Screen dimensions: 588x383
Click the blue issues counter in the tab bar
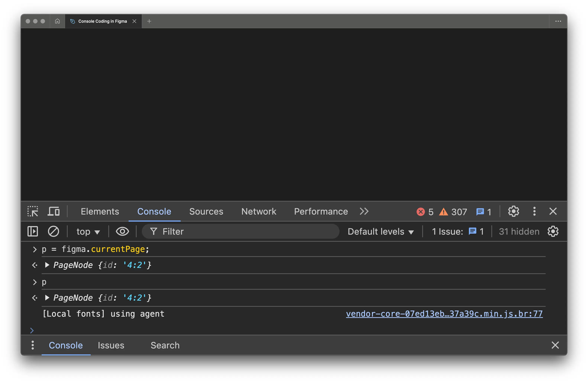(x=484, y=212)
